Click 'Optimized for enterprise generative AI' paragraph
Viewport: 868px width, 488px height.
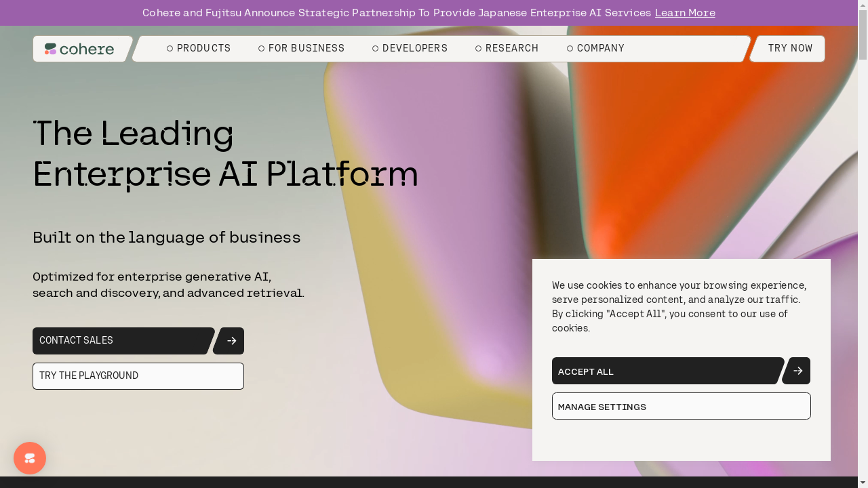pyautogui.click(x=168, y=285)
